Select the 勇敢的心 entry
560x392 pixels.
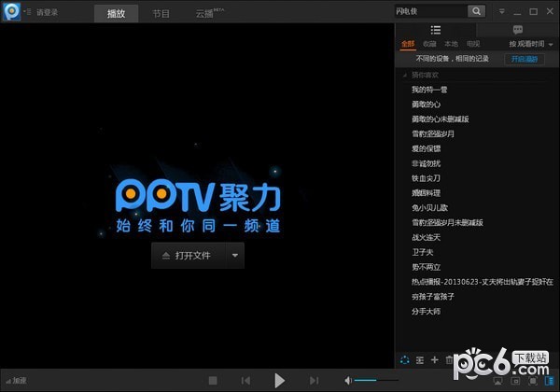pos(426,105)
